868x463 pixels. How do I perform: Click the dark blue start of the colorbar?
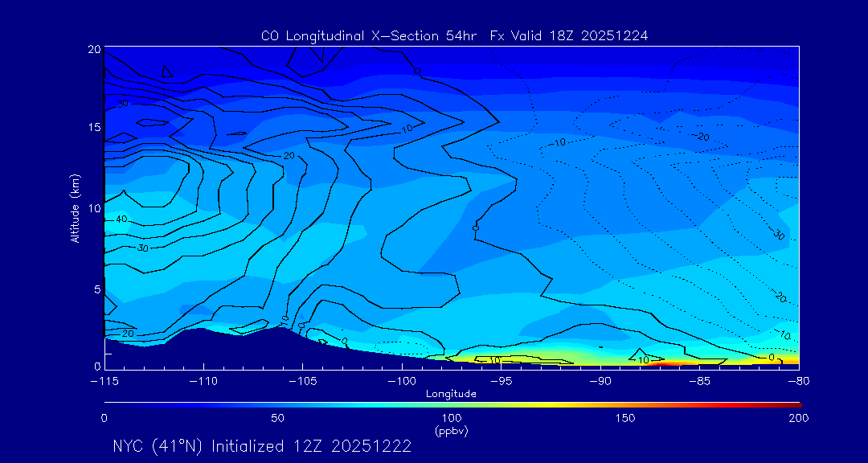pyautogui.click(x=109, y=404)
